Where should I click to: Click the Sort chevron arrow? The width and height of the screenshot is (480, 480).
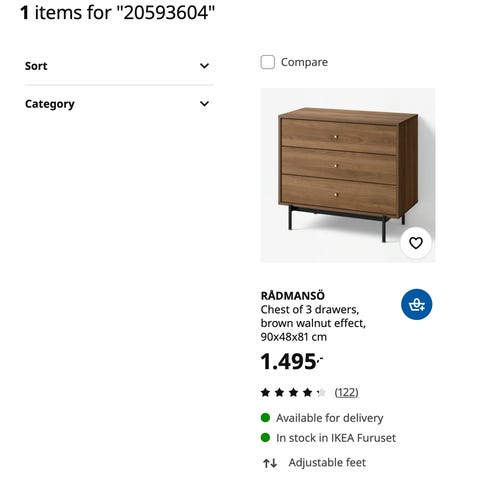(x=204, y=66)
